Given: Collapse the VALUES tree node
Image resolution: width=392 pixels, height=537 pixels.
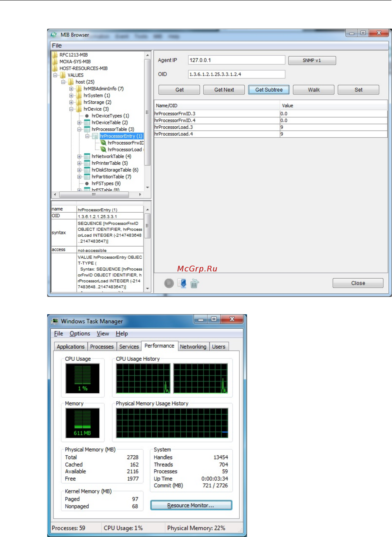Looking at the screenshot, I should tap(55, 75).
